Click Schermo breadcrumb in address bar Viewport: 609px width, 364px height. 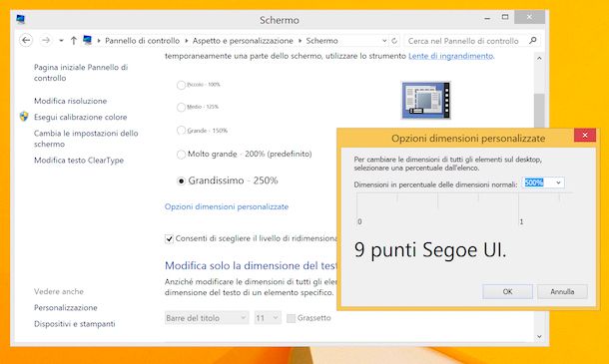[322, 40]
